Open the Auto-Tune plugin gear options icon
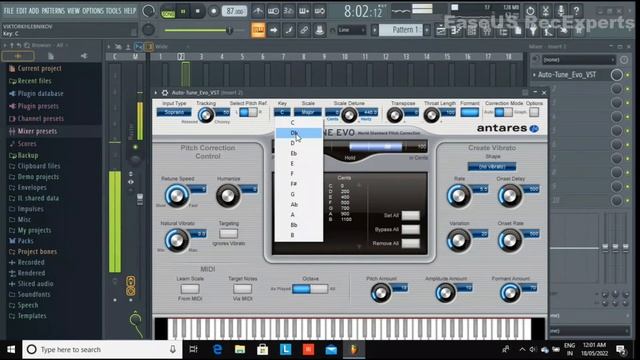 tap(164, 93)
